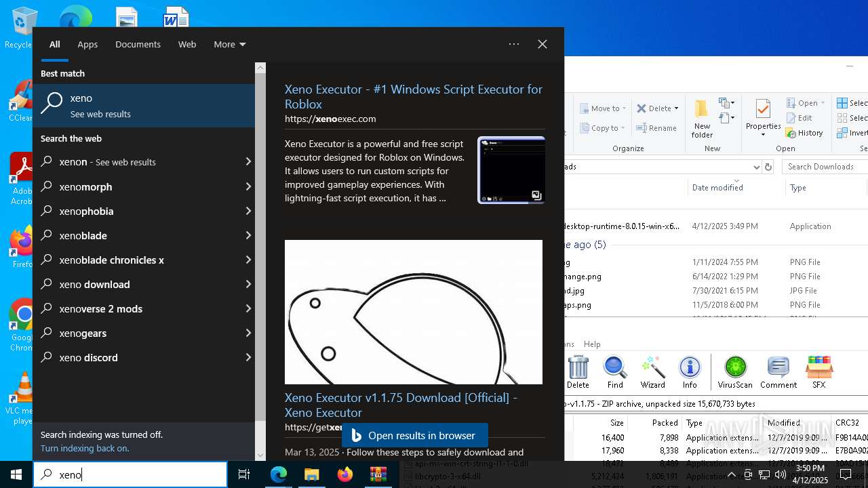This screenshot has height=488, width=868.
Task: Click History in Explorer ribbon
Action: [804, 133]
